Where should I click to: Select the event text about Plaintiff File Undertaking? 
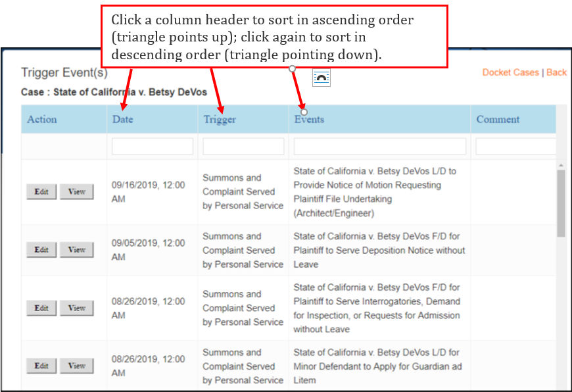click(x=375, y=192)
